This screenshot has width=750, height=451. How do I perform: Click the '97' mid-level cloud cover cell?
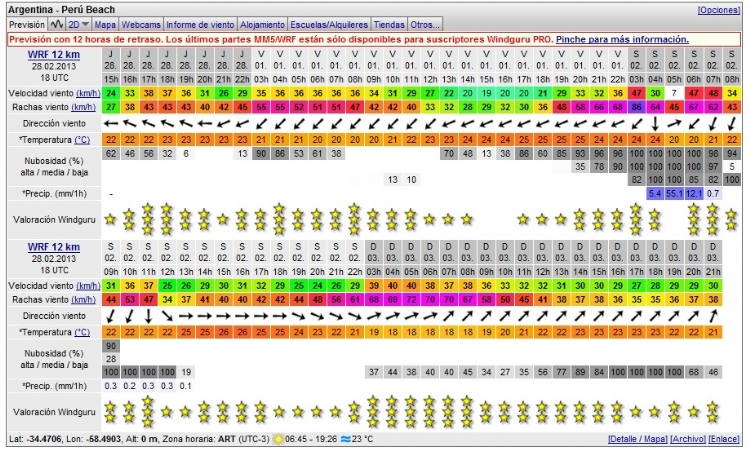pyautogui.click(x=713, y=166)
